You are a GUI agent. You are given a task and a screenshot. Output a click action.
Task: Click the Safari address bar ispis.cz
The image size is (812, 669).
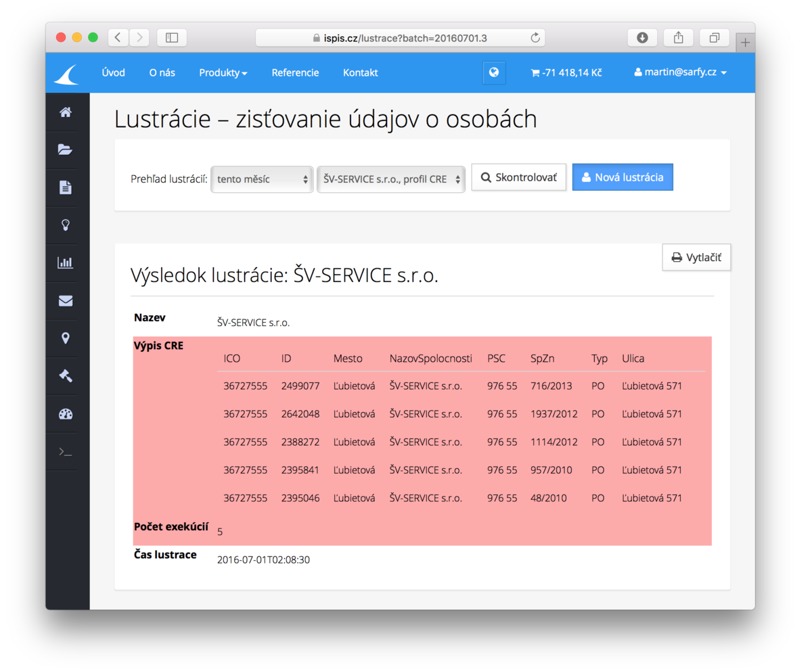(401, 38)
